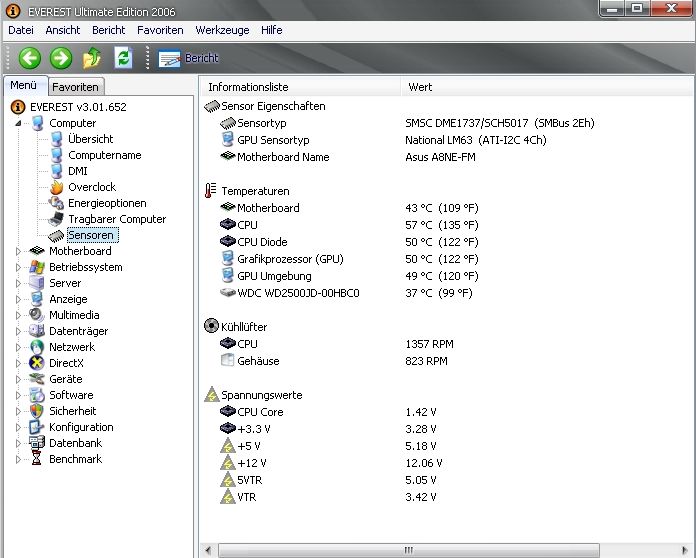
Task: Click the WDC hard drive icon
Action: pyautogui.click(x=228, y=293)
